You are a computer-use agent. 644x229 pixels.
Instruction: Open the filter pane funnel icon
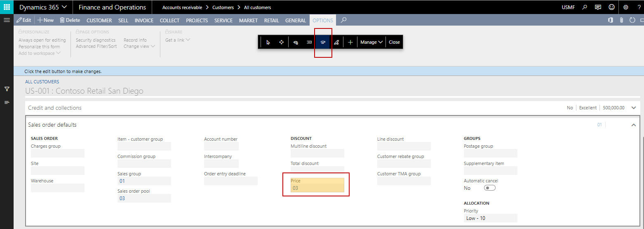tap(7, 89)
